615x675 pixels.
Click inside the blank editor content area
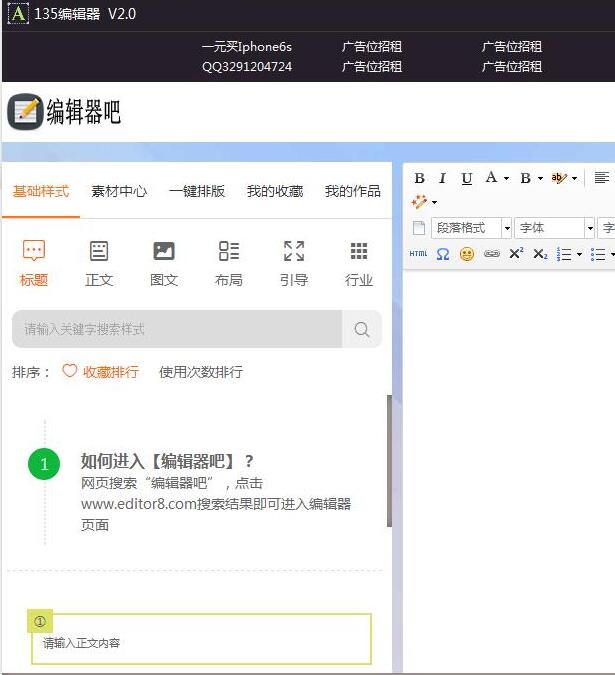click(509, 469)
